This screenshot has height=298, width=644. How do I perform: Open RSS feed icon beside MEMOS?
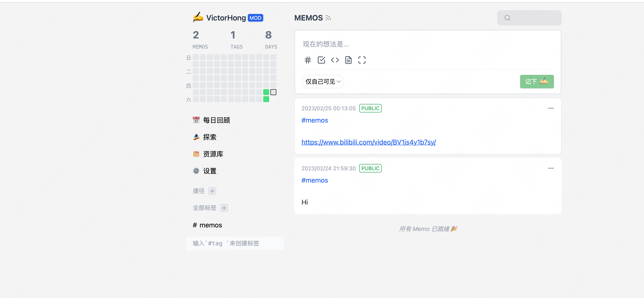click(328, 18)
